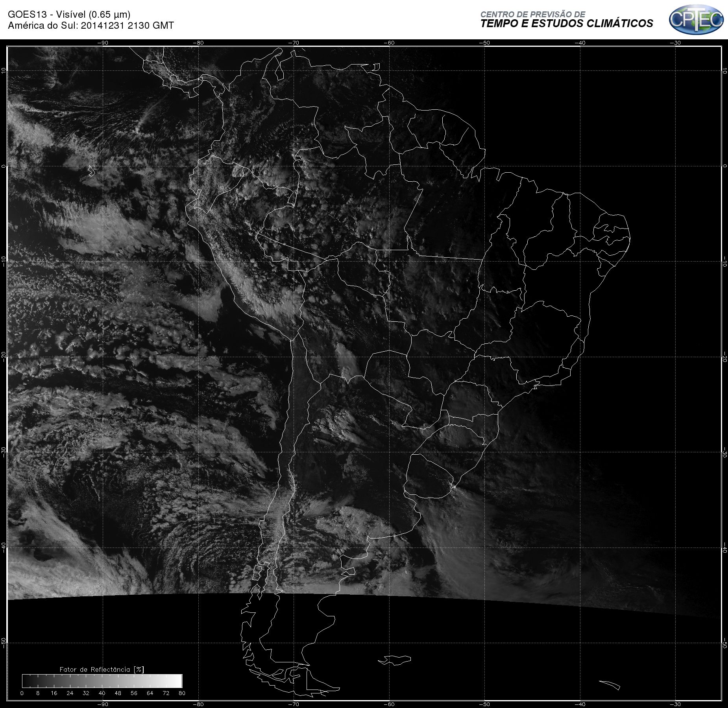
Task: Click the '0' value under the color bar
Action: (22, 693)
